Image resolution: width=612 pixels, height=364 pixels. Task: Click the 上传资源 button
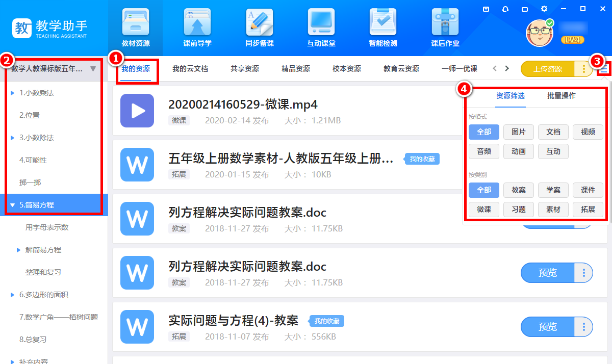(547, 69)
